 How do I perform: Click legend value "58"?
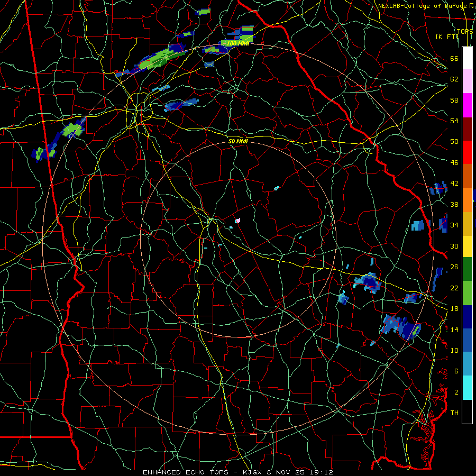tap(454, 100)
